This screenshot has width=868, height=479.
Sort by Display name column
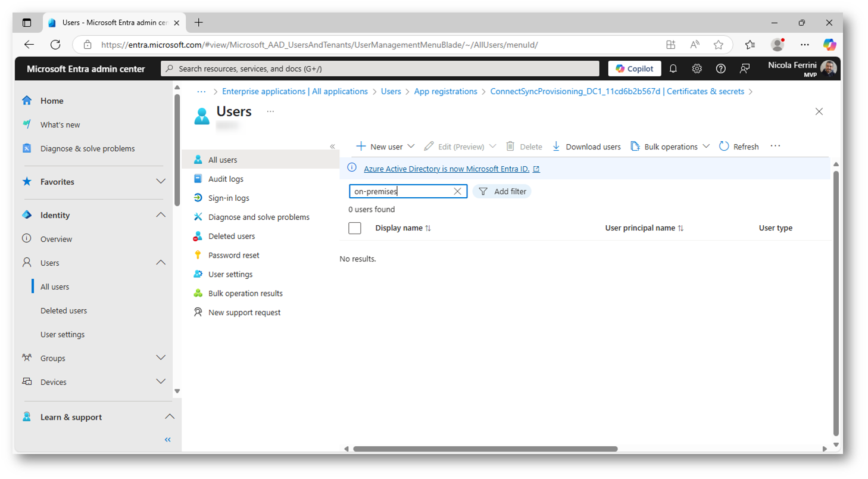403,228
